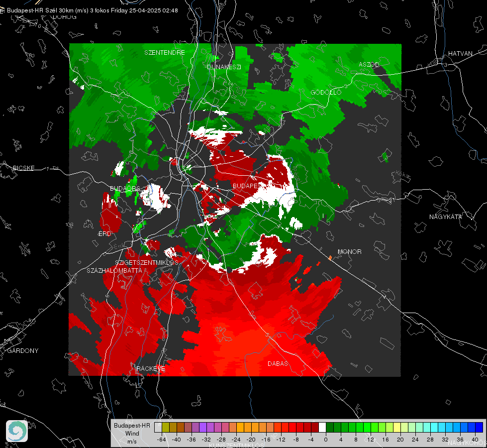This screenshot has height=448, width=487.
Task: Click the ÉRD city label
Action: (x=104, y=234)
